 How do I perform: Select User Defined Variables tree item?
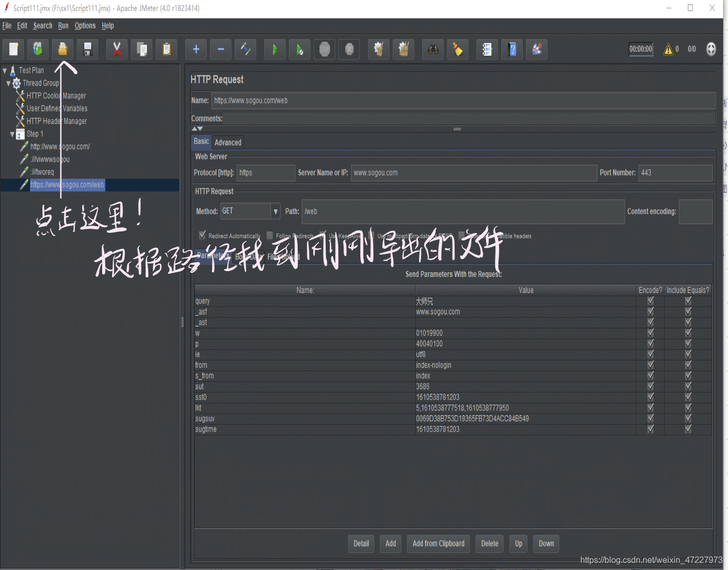click(x=57, y=108)
